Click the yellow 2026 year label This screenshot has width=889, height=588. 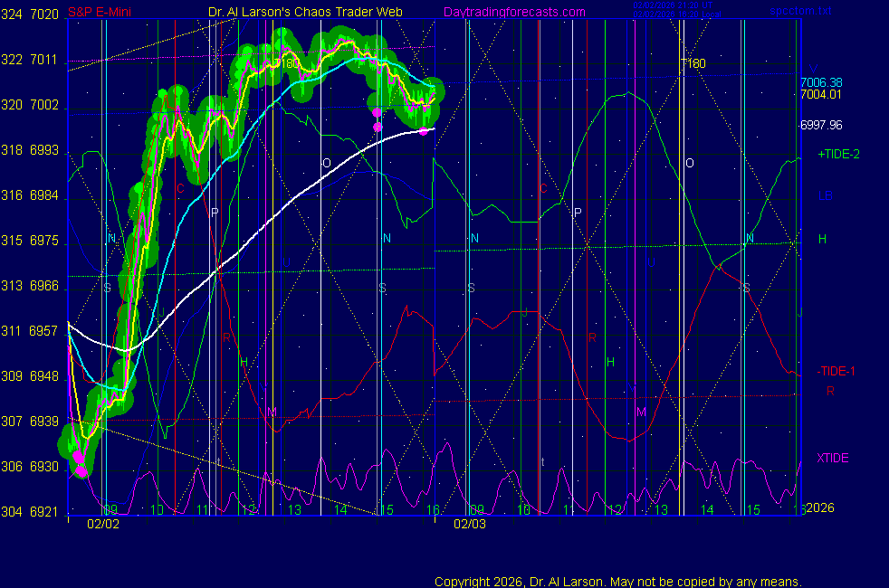click(x=819, y=508)
